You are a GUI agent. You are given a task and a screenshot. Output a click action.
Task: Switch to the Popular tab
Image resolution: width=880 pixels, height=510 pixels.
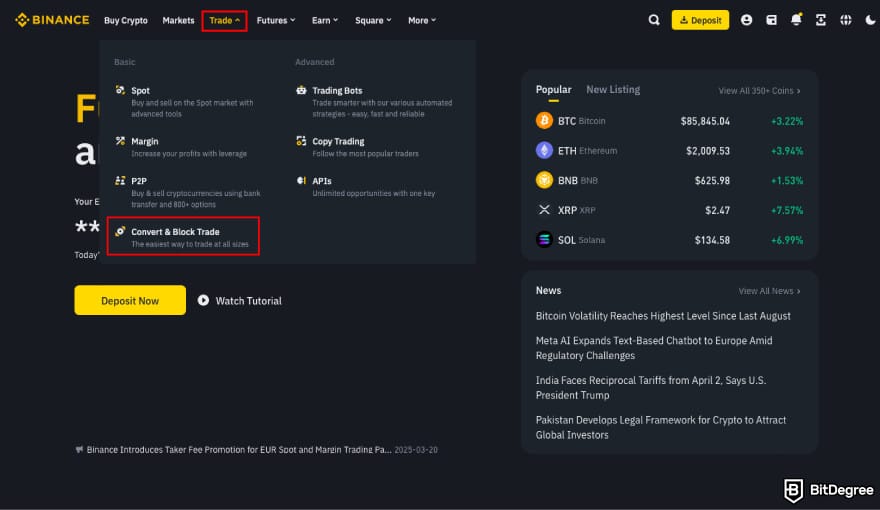(x=553, y=89)
